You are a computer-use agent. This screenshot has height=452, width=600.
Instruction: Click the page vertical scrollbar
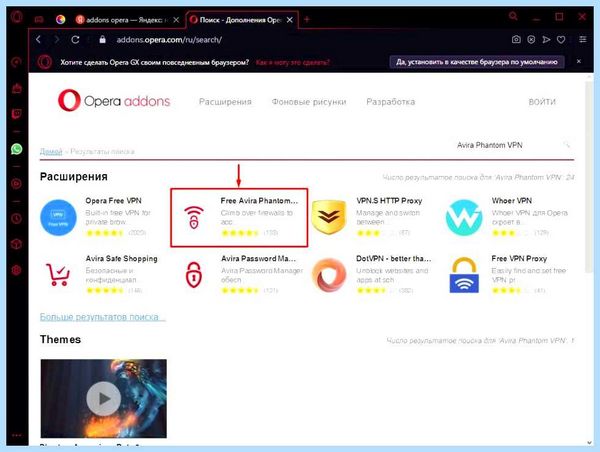click(x=589, y=176)
